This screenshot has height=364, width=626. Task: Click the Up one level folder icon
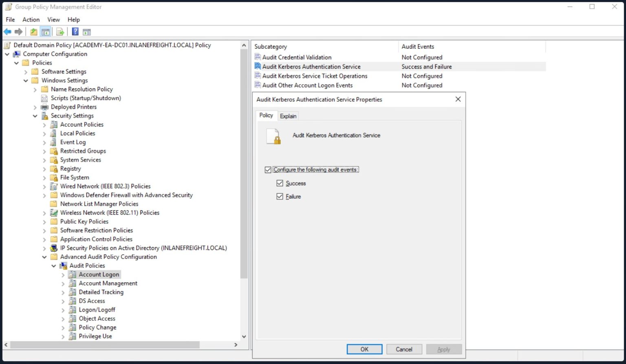34,32
